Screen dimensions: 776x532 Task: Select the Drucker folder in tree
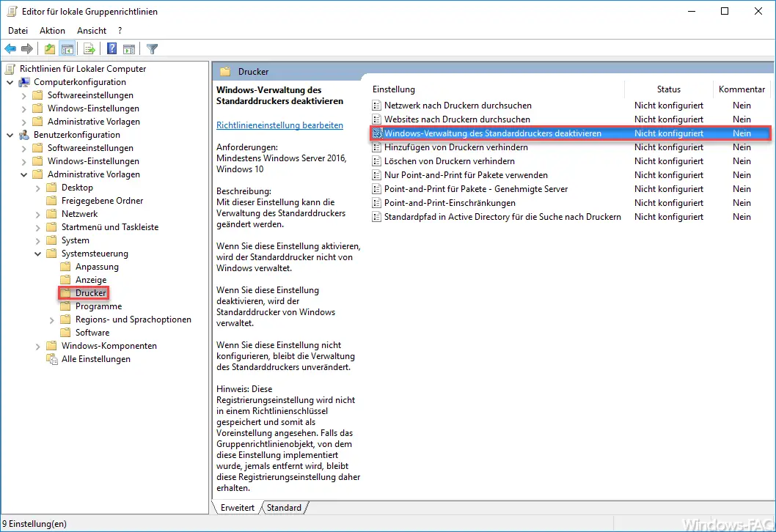pos(90,292)
